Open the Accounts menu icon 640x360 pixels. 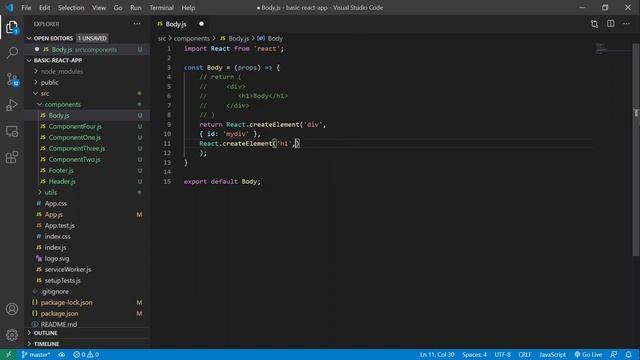(12, 309)
